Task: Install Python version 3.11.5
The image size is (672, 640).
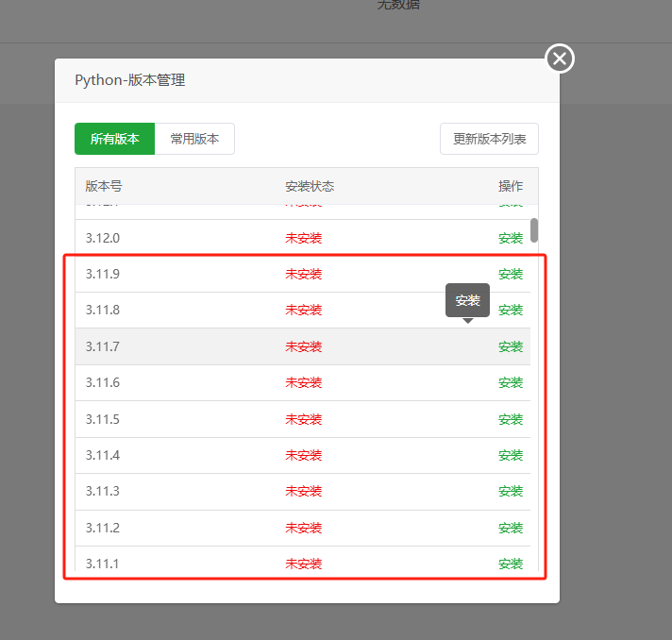Action: pyautogui.click(x=511, y=419)
